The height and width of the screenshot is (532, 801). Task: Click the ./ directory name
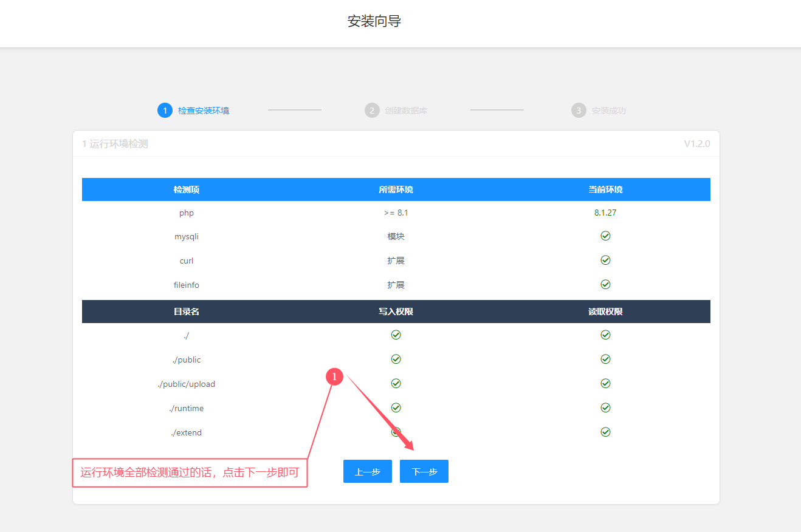187,335
